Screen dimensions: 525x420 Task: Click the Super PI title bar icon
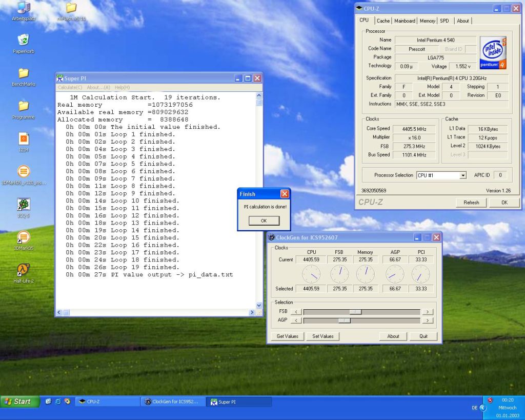point(59,78)
